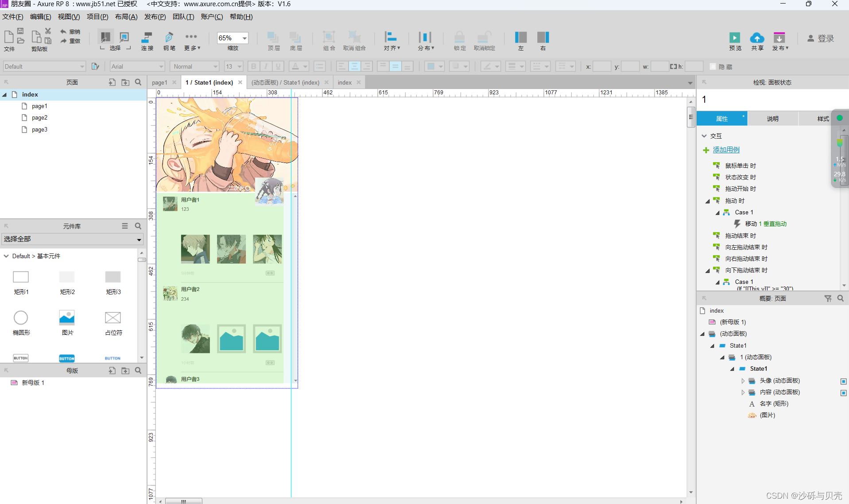This screenshot has width=849, height=504.
Task: Expand the 头像 (动态面板) outline node
Action: tap(743, 381)
